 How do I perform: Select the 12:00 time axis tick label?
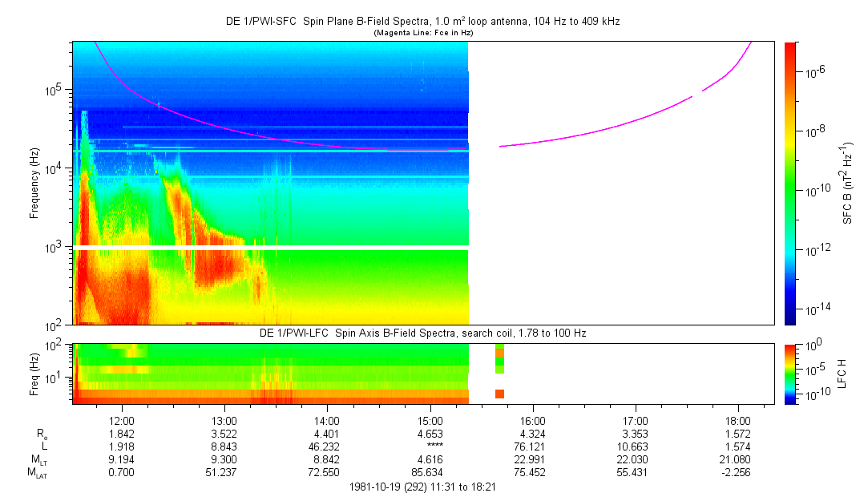[121, 420]
